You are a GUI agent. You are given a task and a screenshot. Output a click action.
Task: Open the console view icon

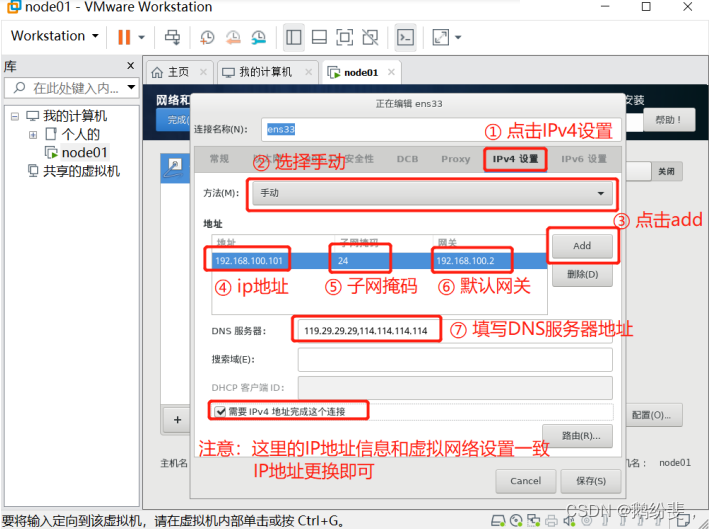coord(405,37)
